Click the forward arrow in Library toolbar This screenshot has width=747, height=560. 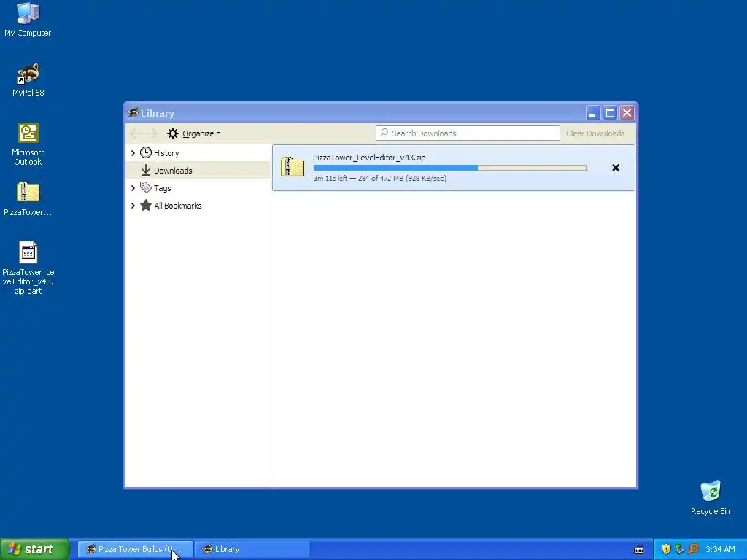point(152,133)
